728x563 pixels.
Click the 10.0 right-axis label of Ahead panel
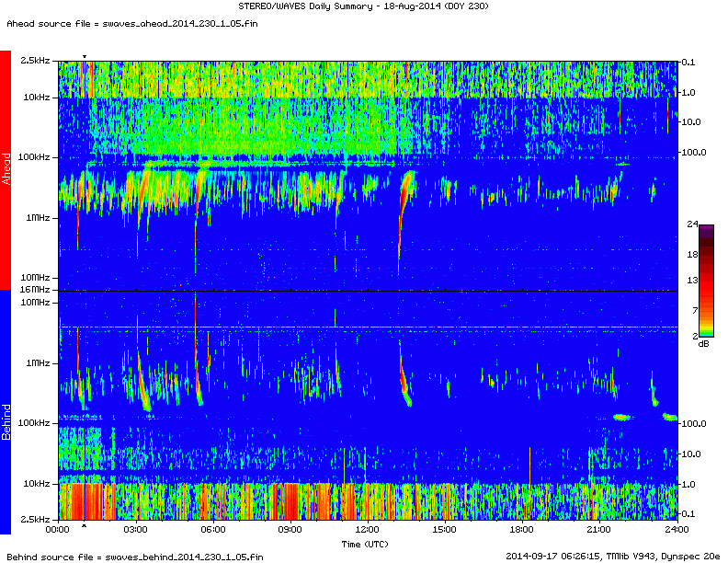(691, 122)
